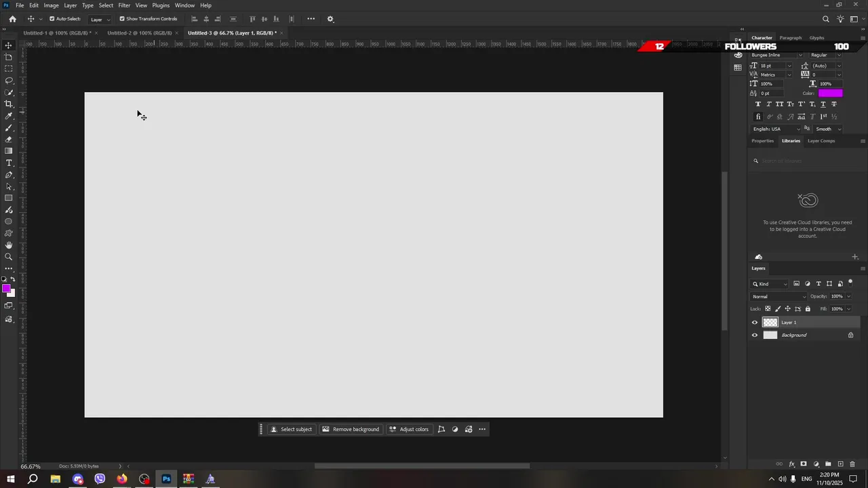Viewport: 868px width, 488px height.
Task: Hide Layer 1 with its eye icon
Action: (x=755, y=323)
